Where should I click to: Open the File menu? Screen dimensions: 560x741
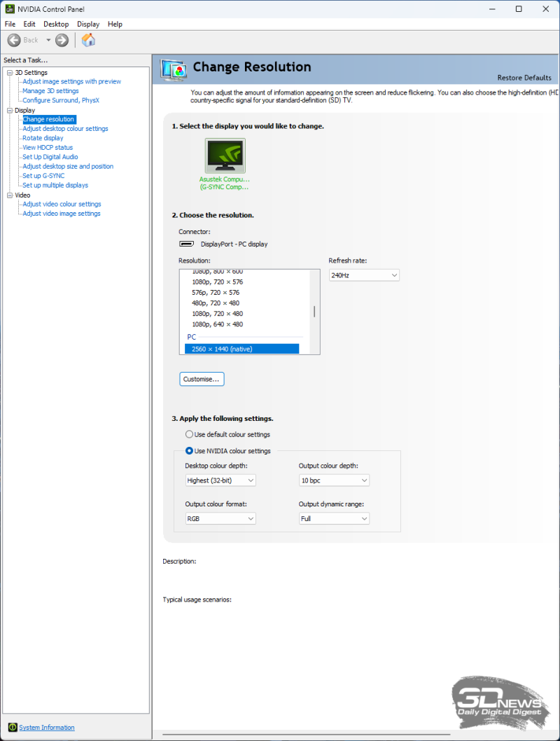pyautogui.click(x=10, y=24)
